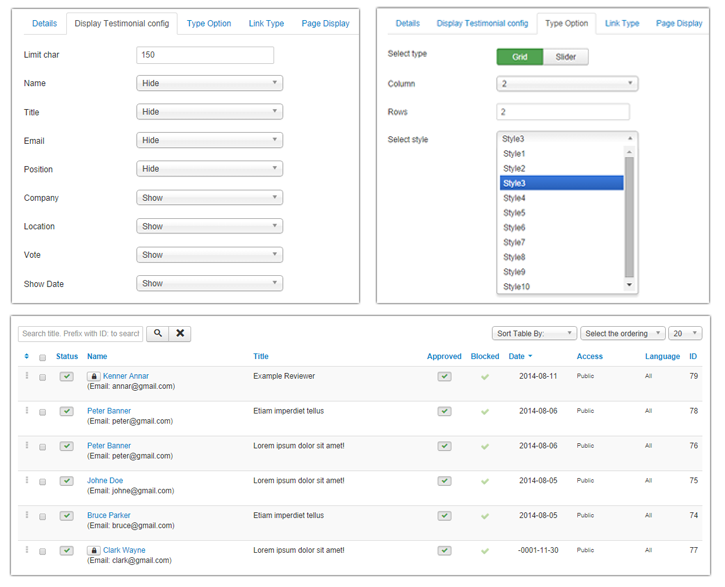
Task: Open Type Option tab in left panel
Action: [x=209, y=23]
